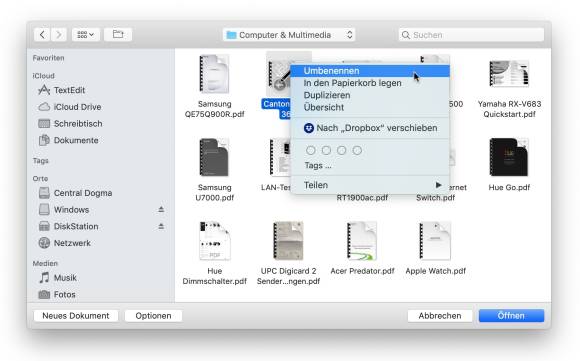The width and height of the screenshot is (580, 361).
Task: Open the icon view options dropdown
Action: (85, 35)
